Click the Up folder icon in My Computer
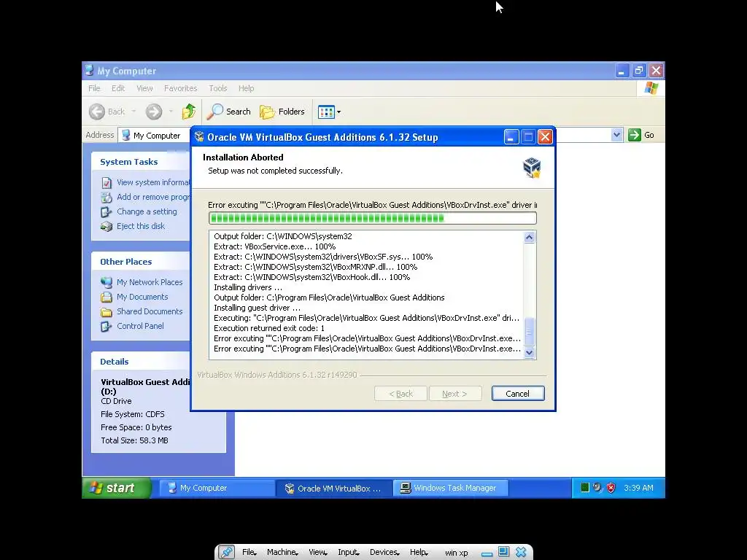Screen dimensions: 747x560 (x=189, y=112)
